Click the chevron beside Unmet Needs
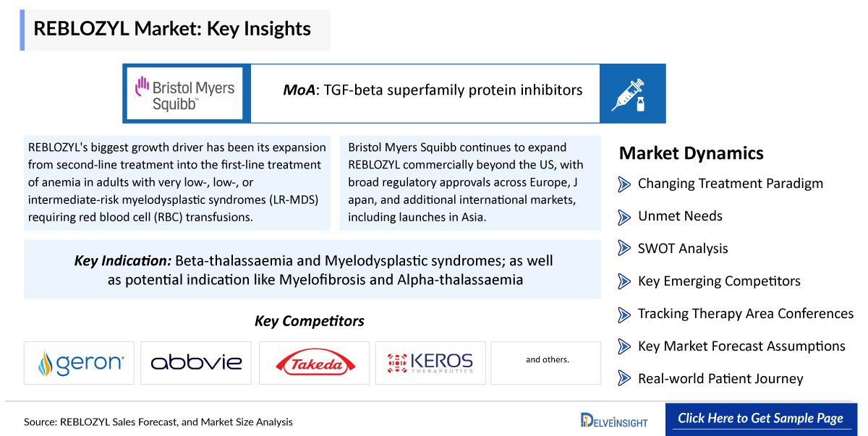Screen dimensions: 868x436 [624, 216]
